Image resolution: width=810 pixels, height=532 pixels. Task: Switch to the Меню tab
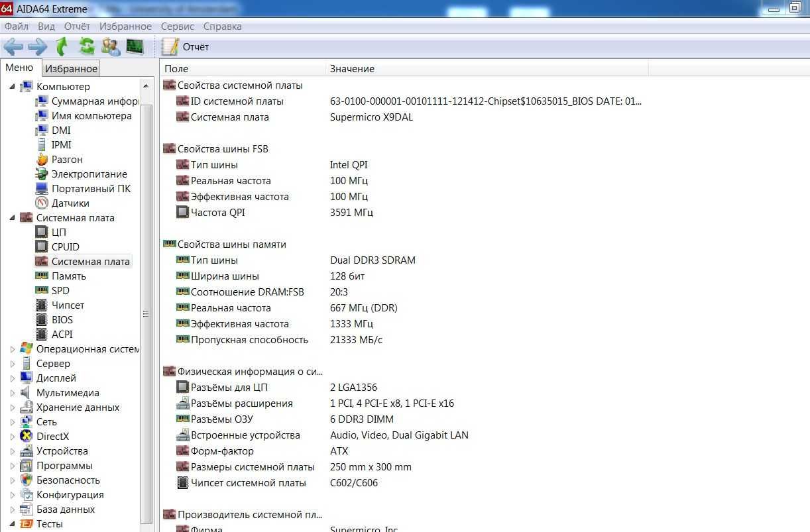pyautogui.click(x=19, y=68)
